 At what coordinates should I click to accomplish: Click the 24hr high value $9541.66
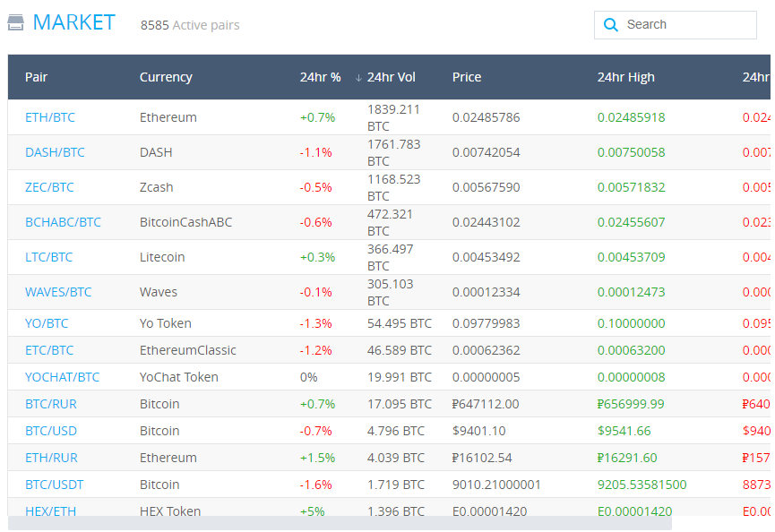click(x=624, y=431)
